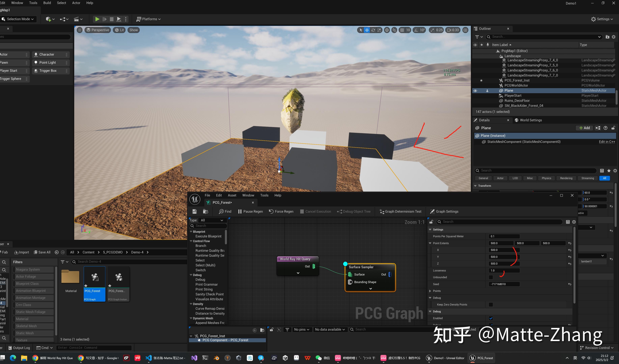Open Output Log in bottom status bar
Viewport: 619px width, 364px height.
pyautogui.click(x=19, y=347)
